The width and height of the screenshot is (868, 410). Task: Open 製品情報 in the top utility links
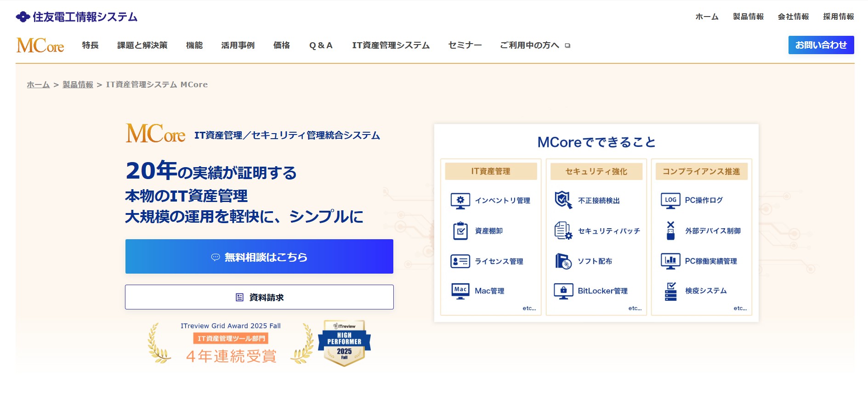click(x=749, y=17)
